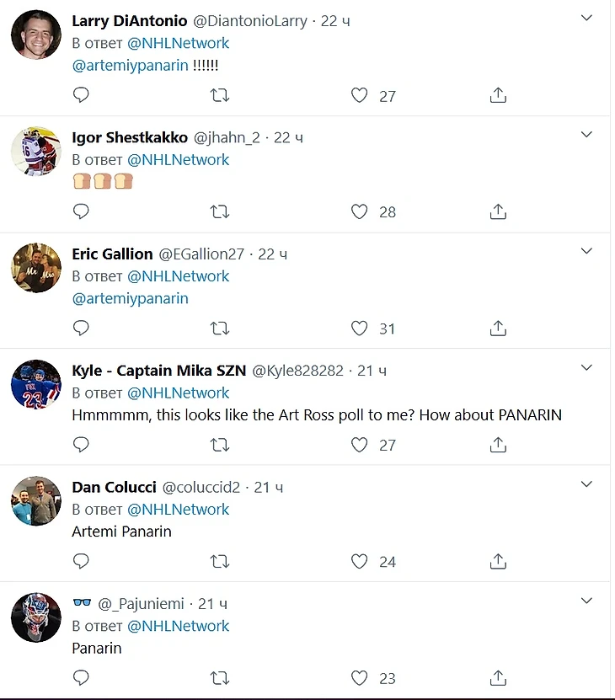Screen dimensions: 615x700
Task: View Kyle - Captain Mika SZN's avatar
Action: coord(36,385)
